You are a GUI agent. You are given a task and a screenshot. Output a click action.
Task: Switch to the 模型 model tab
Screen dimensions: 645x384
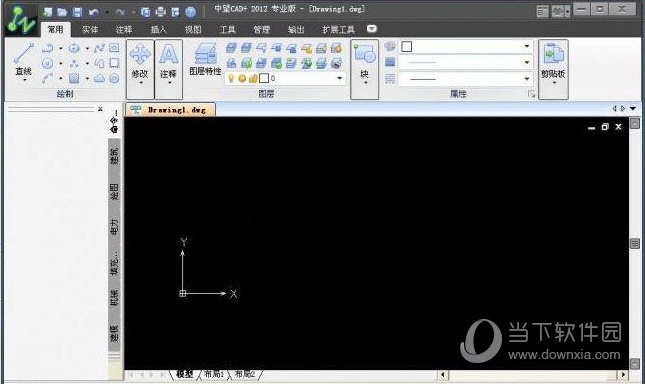185,374
